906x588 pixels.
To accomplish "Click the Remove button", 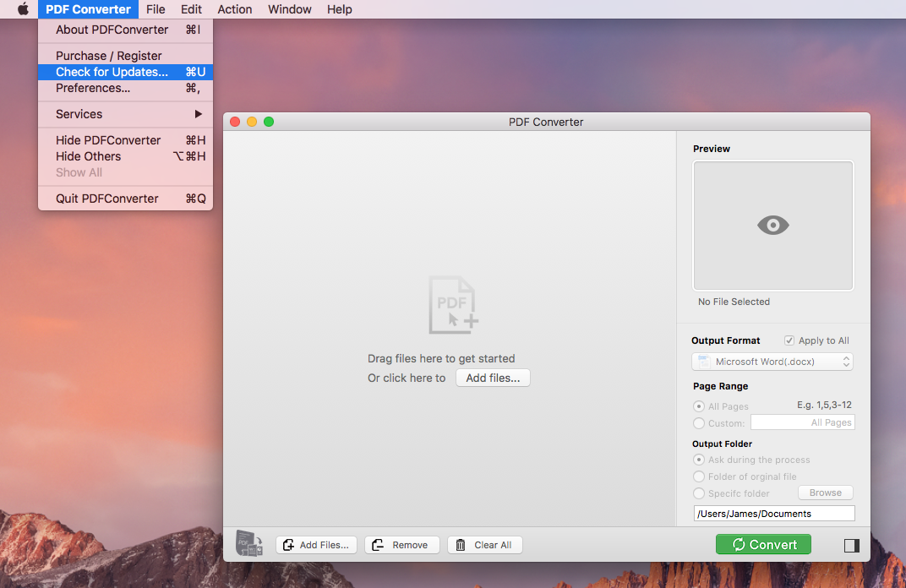I will tap(401, 545).
